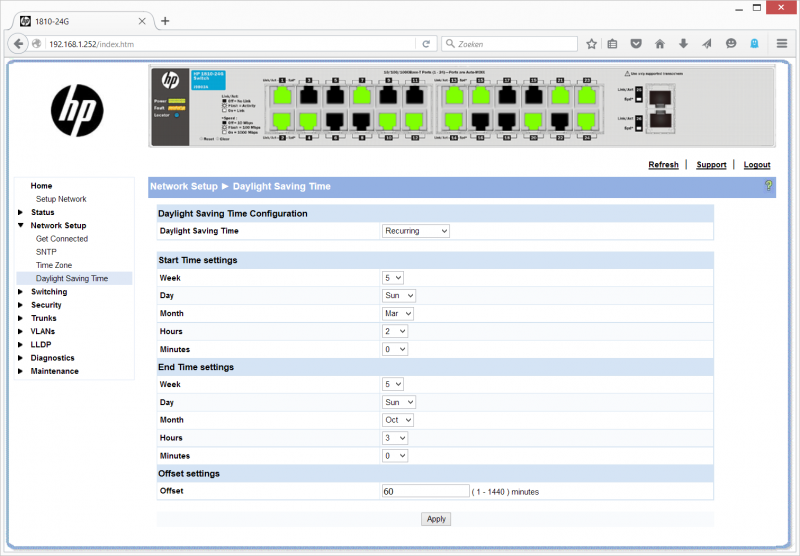Click the help question mark icon
The height and width of the screenshot is (556, 800).
pyautogui.click(x=768, y=186)
